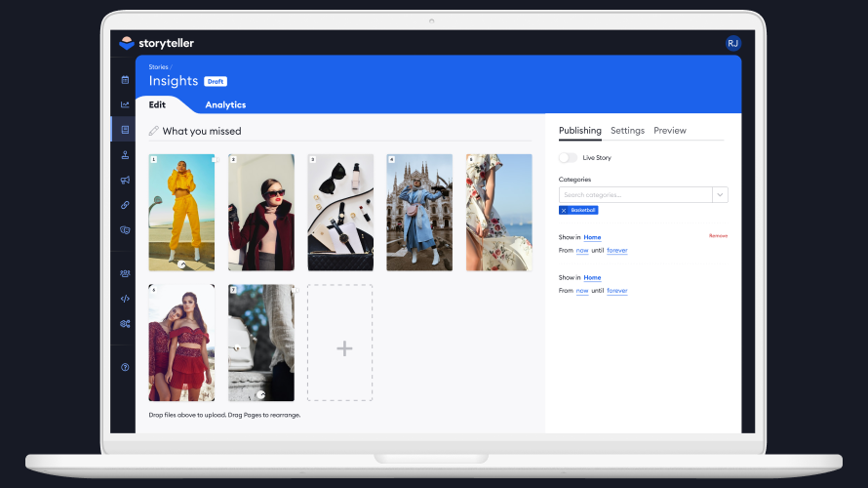This screenshot has height=488, width=868.
Task: Click the users group icon in sidebar
Action: 125,273
